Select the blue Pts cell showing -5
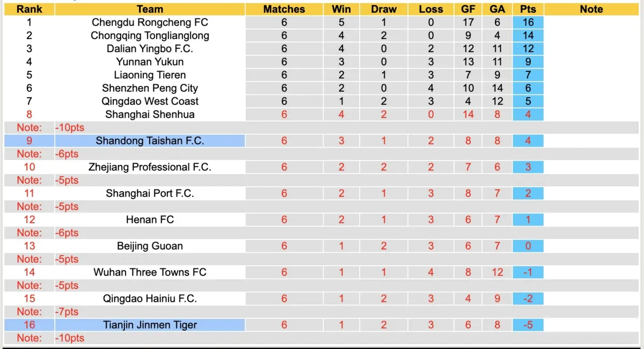Image resolution: width=644 pixels, height=349 pixels. (x=528, y=325)
